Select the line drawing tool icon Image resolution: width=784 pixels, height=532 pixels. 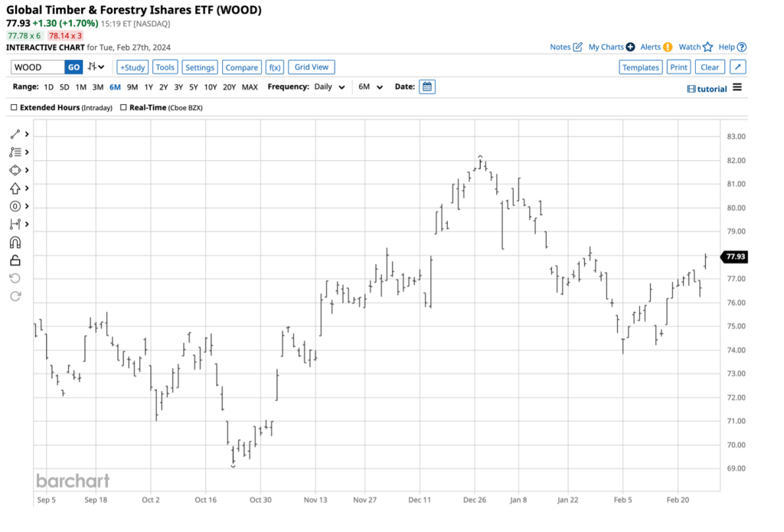15,134
